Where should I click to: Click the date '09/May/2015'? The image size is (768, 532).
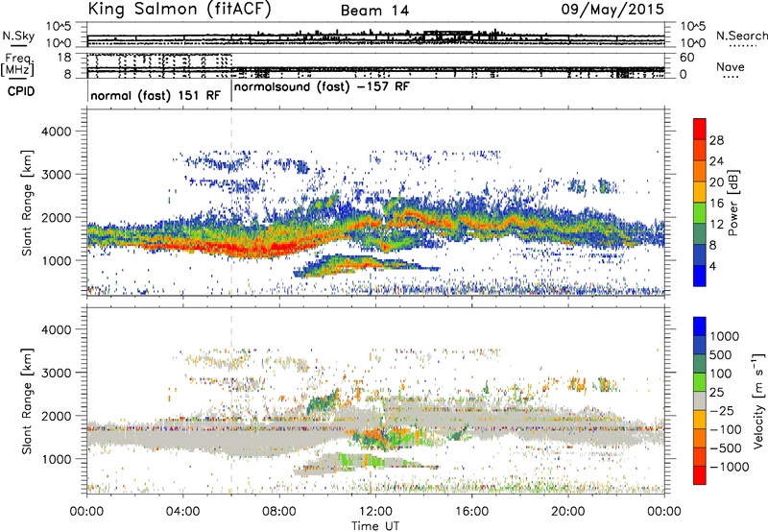[612, 10]
